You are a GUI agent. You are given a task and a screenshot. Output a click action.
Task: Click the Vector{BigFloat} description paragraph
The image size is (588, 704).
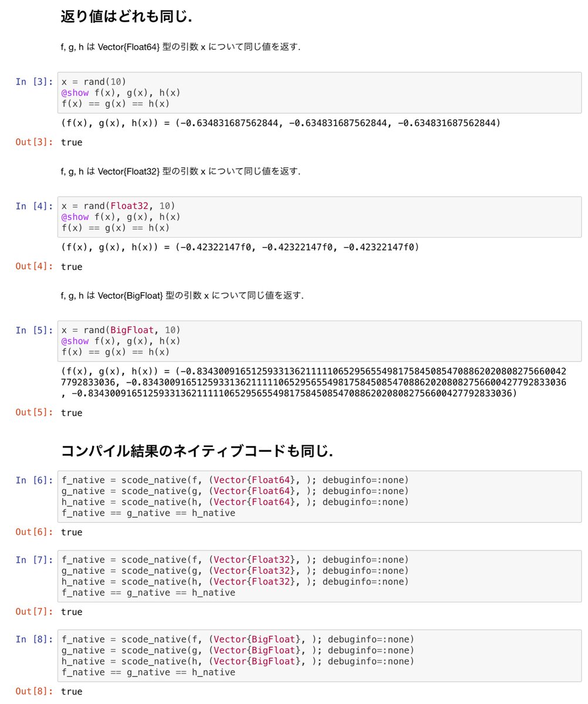pos(183,295)
